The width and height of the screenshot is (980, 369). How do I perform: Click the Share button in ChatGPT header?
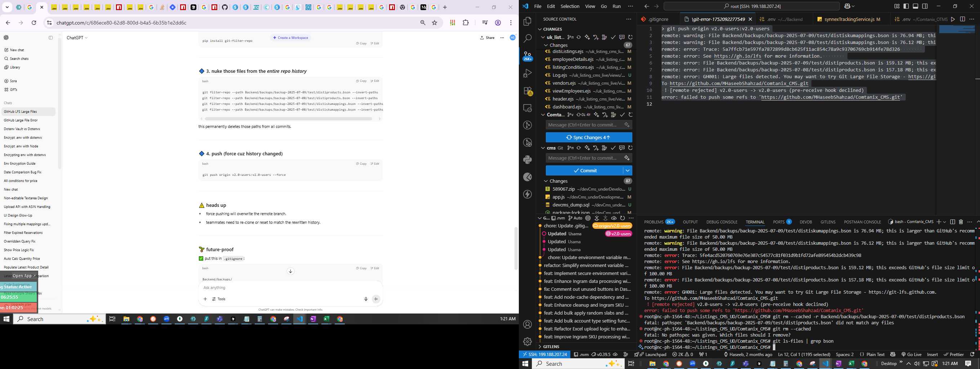(x=487, y=38)
